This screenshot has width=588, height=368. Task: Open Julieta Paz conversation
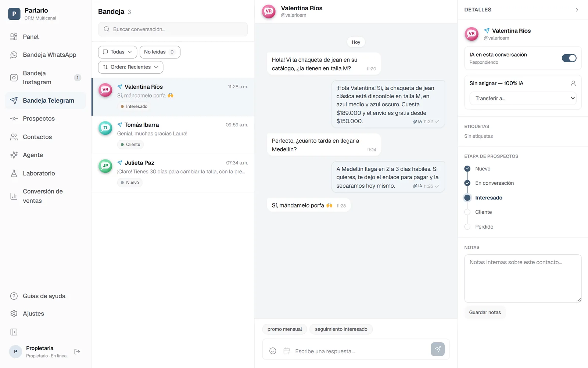click(173, 173)
